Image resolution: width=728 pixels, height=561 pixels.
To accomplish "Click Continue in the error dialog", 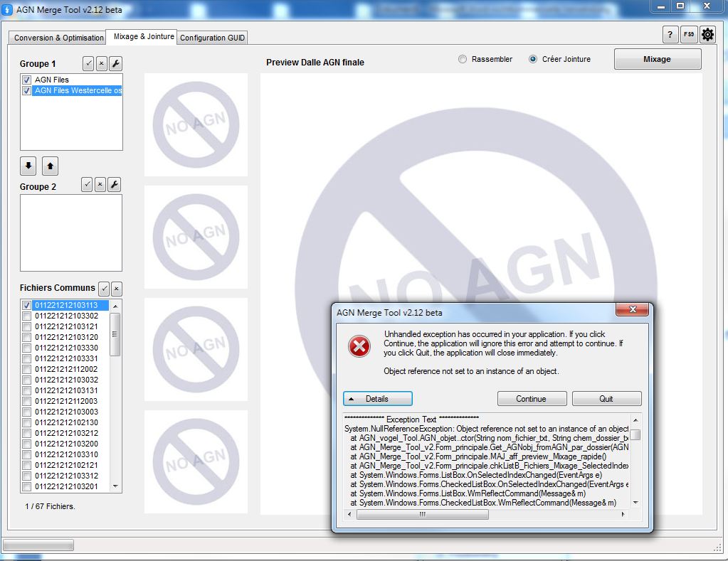I will 532,399.
